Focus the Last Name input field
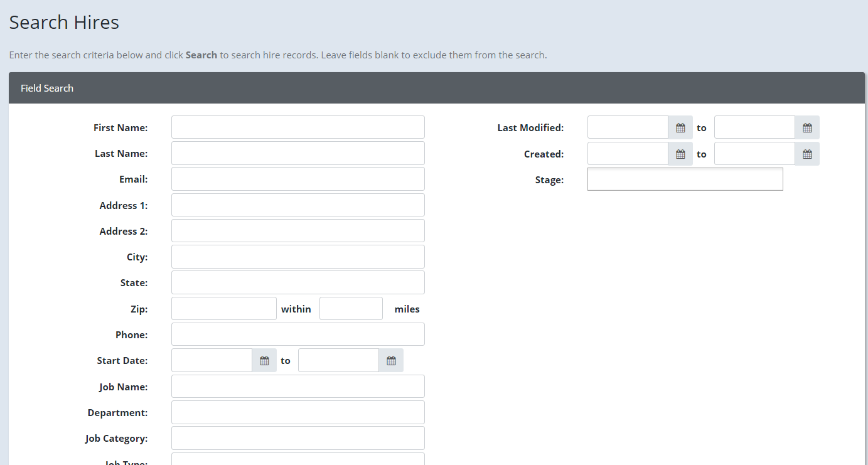 click(297, 152)
